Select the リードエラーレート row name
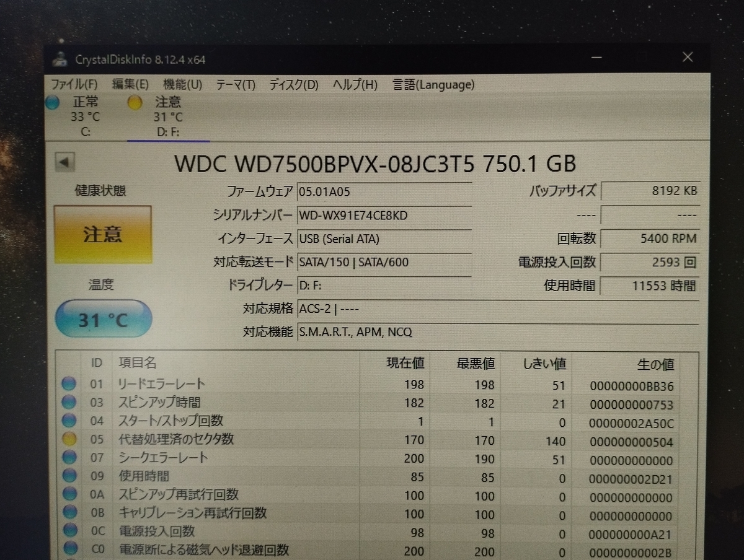Image resolution: width=744 pixels, height=560 pixels. coord(161,384)
